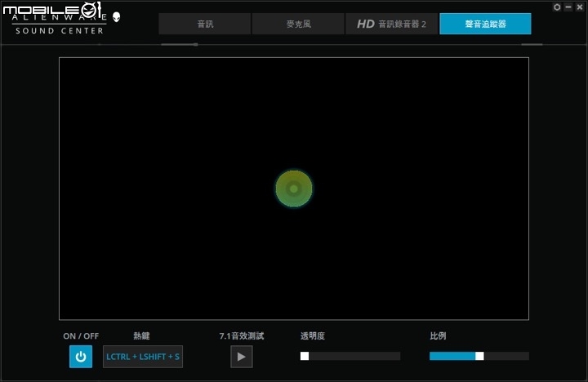
Task: Close the Sound Center window
Action: click(580, 7)
